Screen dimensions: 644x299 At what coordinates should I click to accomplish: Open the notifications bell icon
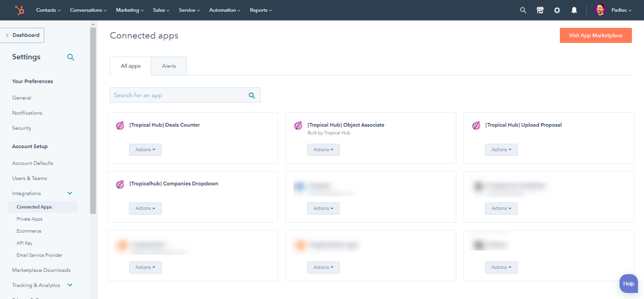point(574,10)
